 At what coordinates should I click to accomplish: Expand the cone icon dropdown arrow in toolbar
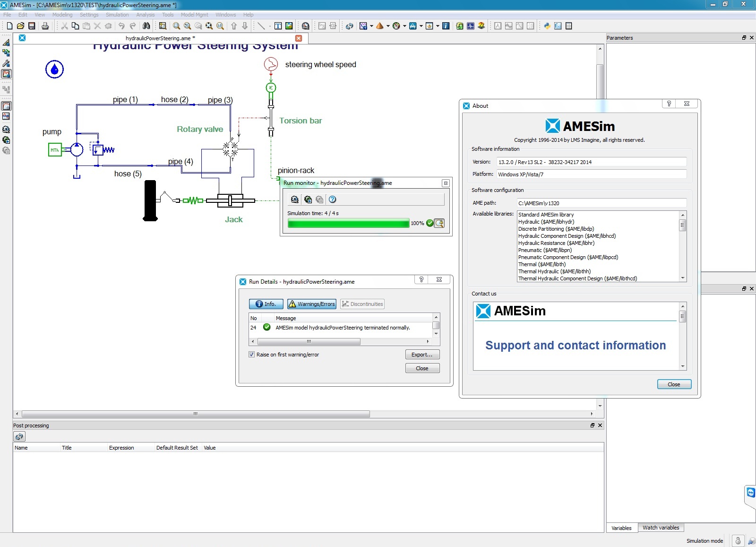point(388,26)
